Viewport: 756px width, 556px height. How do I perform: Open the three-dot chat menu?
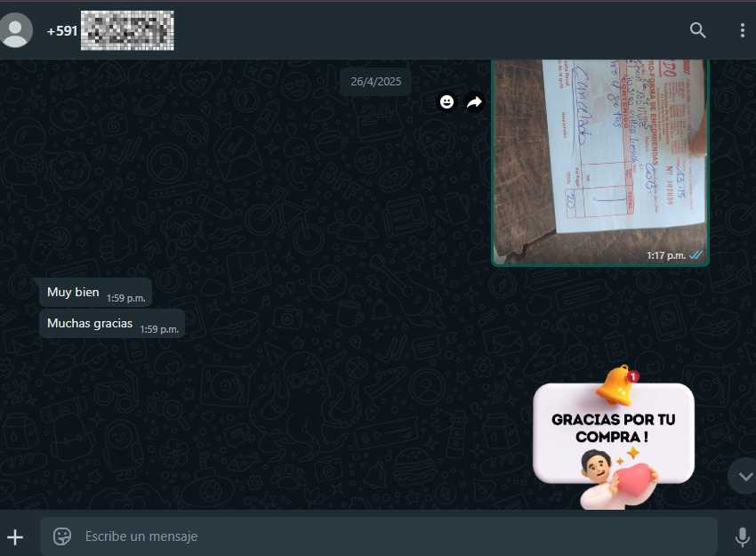pyautogui.click(x=742, y=30)
